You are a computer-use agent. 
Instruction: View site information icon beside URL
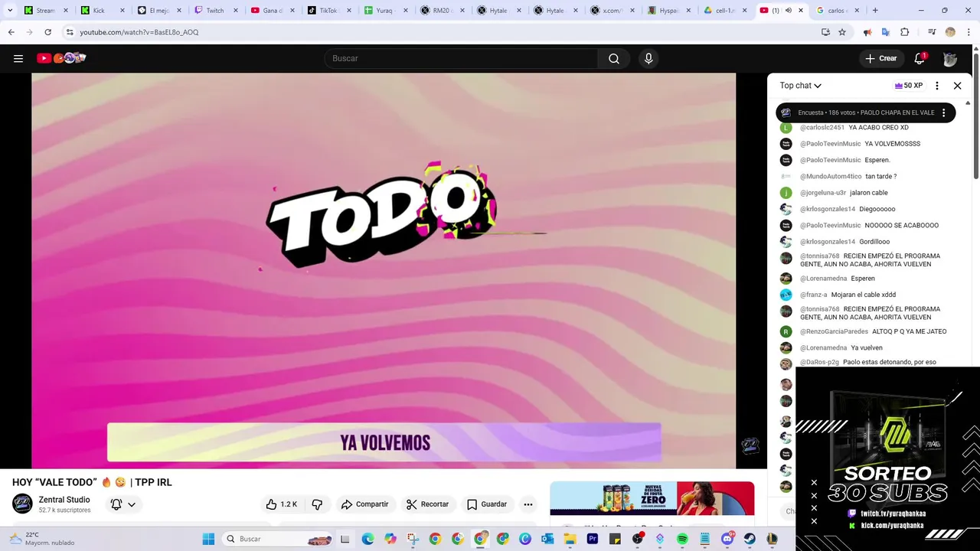coord(69,32)
